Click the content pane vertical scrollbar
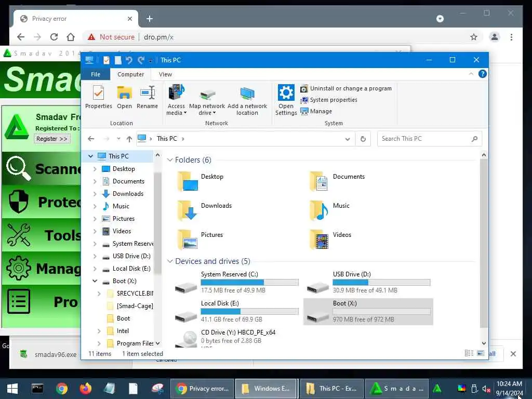Image resolution: width=532 pixels, height=399 pixels. [484, 243]
